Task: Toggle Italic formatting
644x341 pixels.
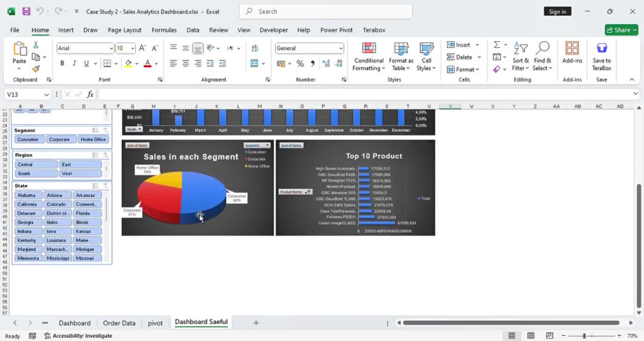Action: click(74, 63)
